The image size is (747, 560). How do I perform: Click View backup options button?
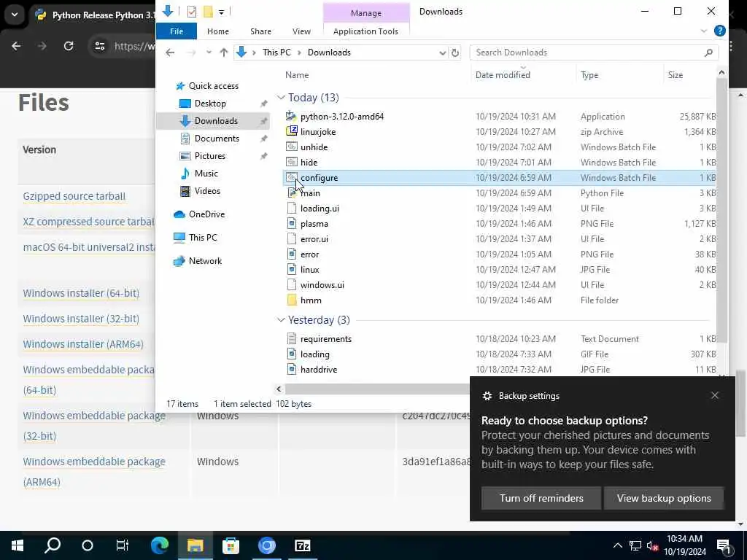[x=664, y=498]
